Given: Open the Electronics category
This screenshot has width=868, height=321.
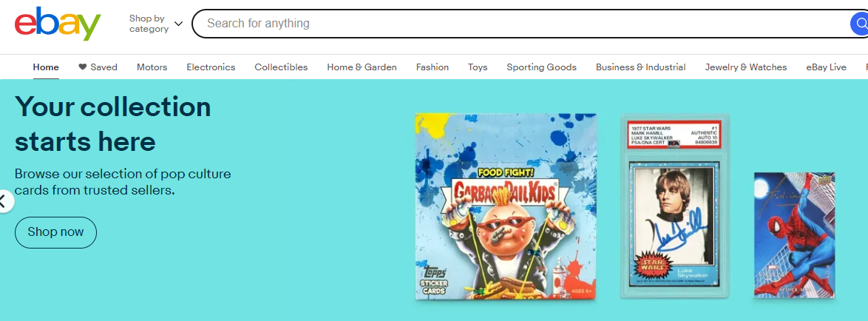Looking at the screenshot, I should [x=211, y=67].
